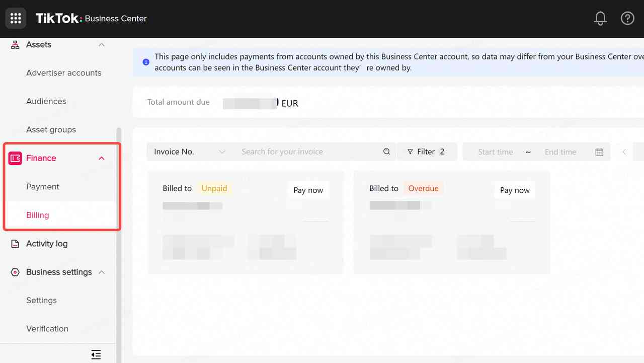Open the Filter options
The width and height of the screenshot is (644, 363).
click(427, 151)
